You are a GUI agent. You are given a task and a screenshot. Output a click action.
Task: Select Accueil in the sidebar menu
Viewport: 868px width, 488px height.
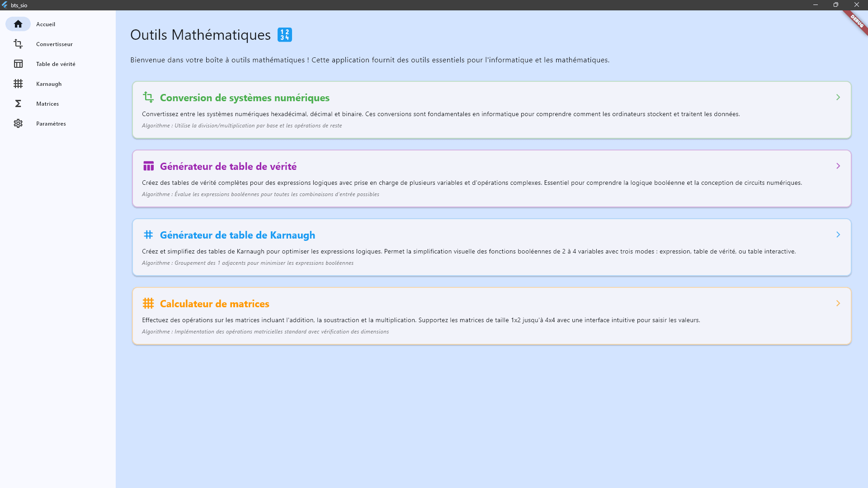pyautogui.click(x=46, y=24)
